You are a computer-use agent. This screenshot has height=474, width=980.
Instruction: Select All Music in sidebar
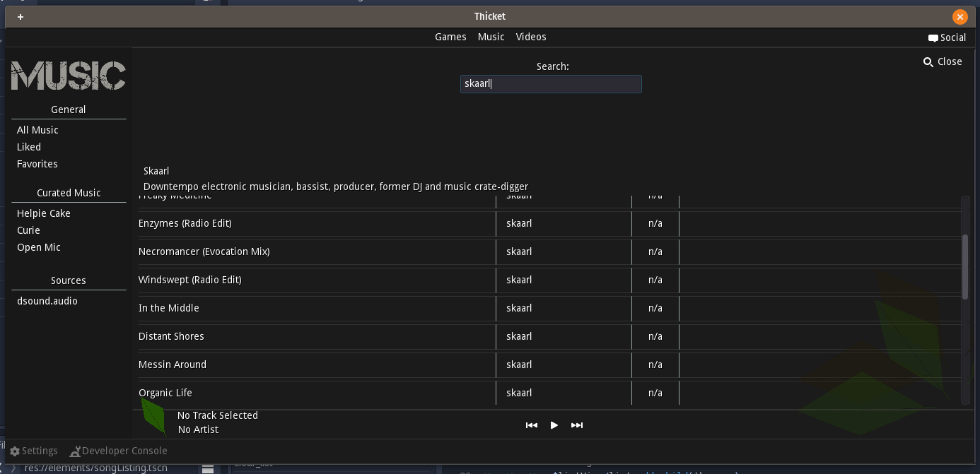click(37, 130)
